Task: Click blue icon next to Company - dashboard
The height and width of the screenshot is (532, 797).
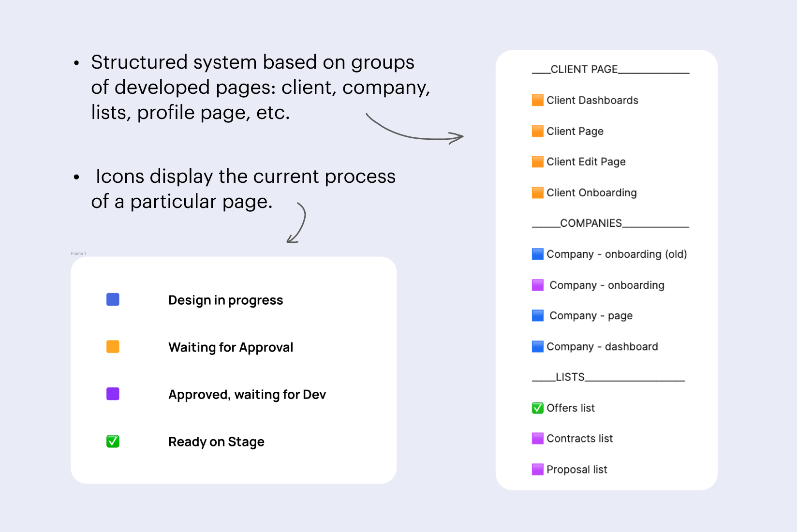Action: click(537, 346)
